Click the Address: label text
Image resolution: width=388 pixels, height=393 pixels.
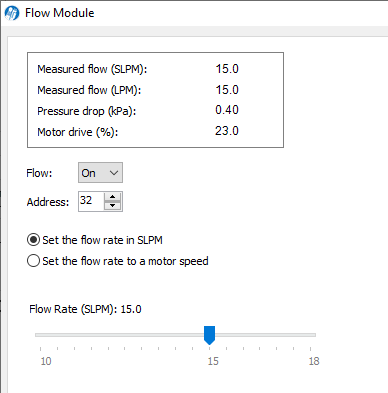point(48,202)
